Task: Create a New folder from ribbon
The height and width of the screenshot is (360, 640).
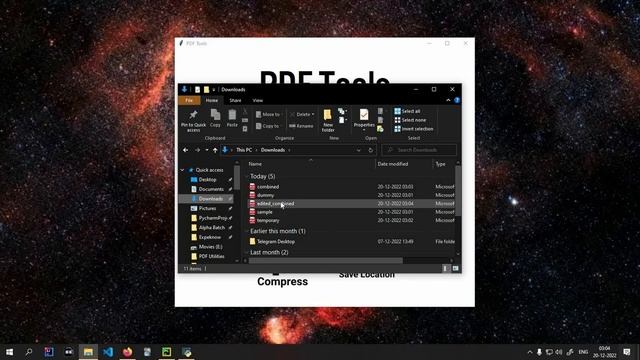Action: 328,120
